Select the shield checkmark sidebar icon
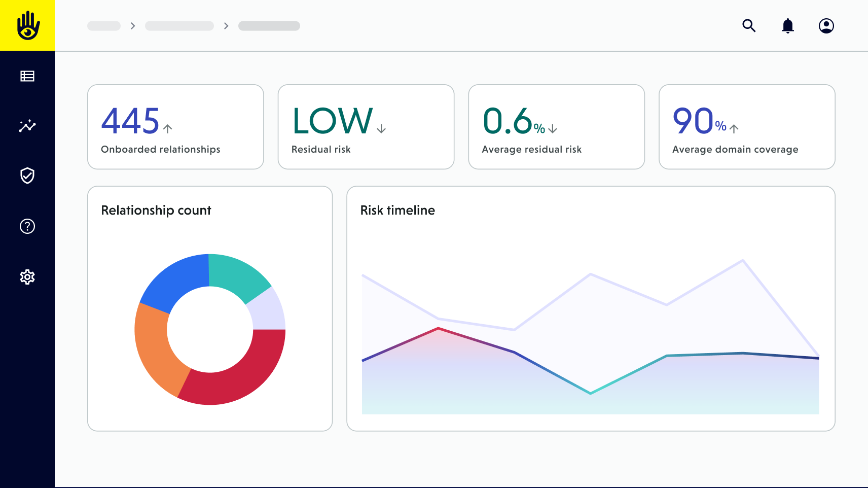The width and height of the screenshot is (868, 488). tap(27, 176)
